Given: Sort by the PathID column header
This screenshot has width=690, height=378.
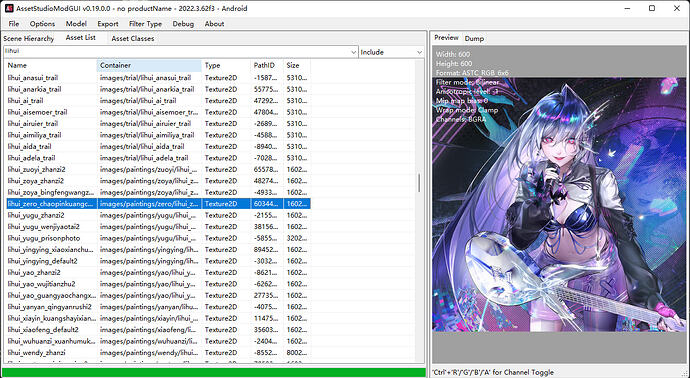Looking at the screenshot, I should click(266, 65).
